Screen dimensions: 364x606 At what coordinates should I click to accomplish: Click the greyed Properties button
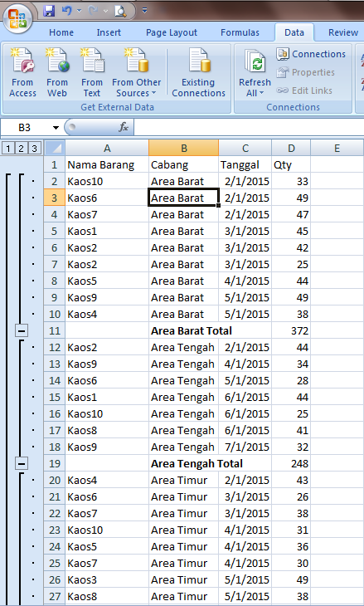[306, 72]
